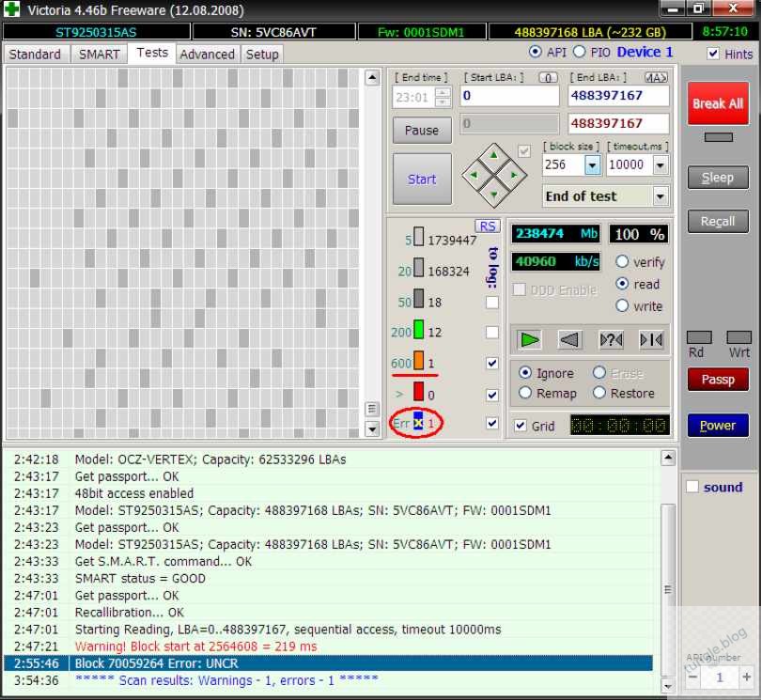The width and height of the screenshot is (761, 700).
Task: Select log row Block 70059264 Error: UNCR
Action: coord(328,663)
